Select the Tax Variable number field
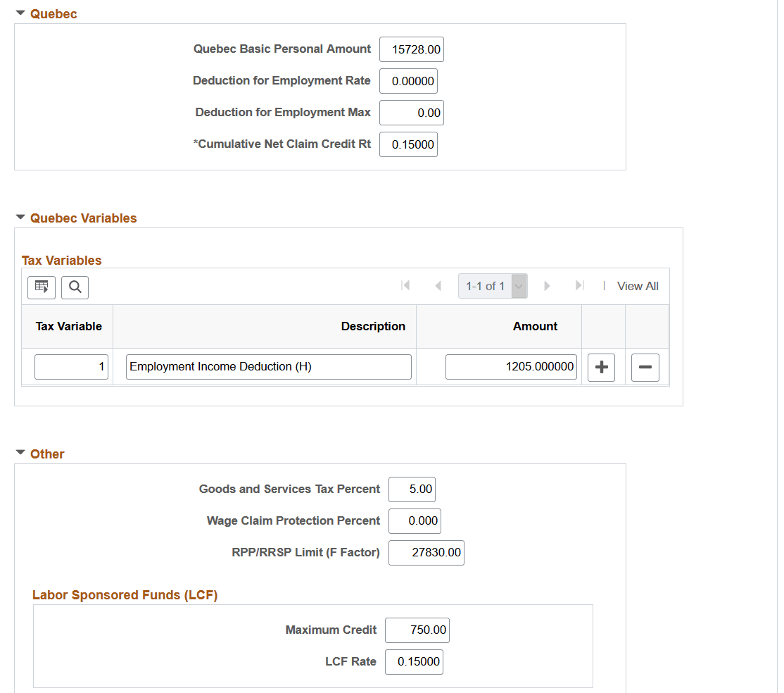The image size is (784, 693). 71,366
